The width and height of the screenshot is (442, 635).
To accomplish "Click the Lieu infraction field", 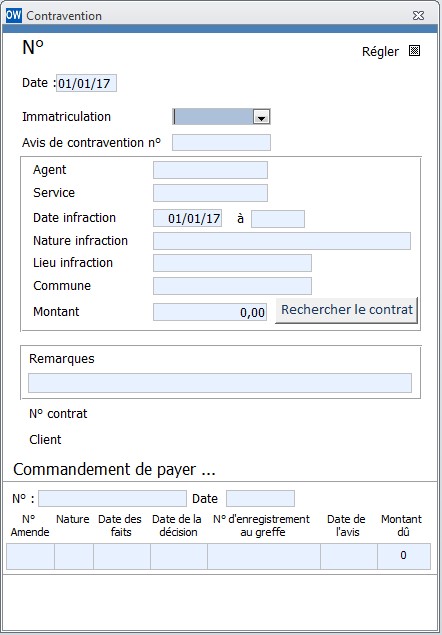I will coord(232,263).
